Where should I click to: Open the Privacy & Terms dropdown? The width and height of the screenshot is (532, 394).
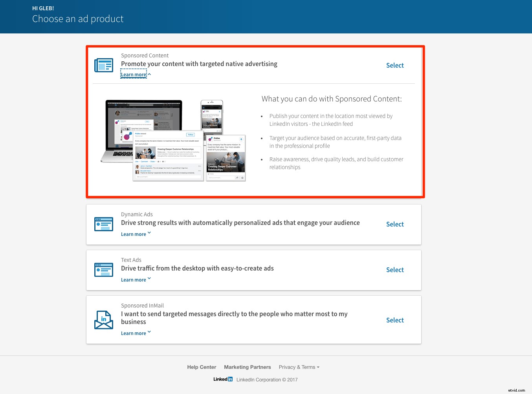299,367
